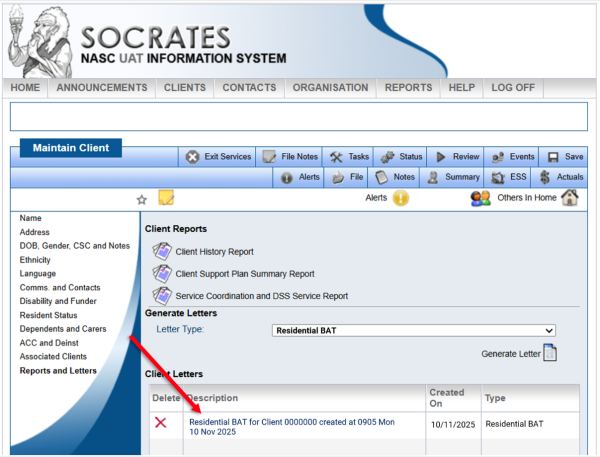Select Ethnicity in the client sidebar

coord(35,260)
